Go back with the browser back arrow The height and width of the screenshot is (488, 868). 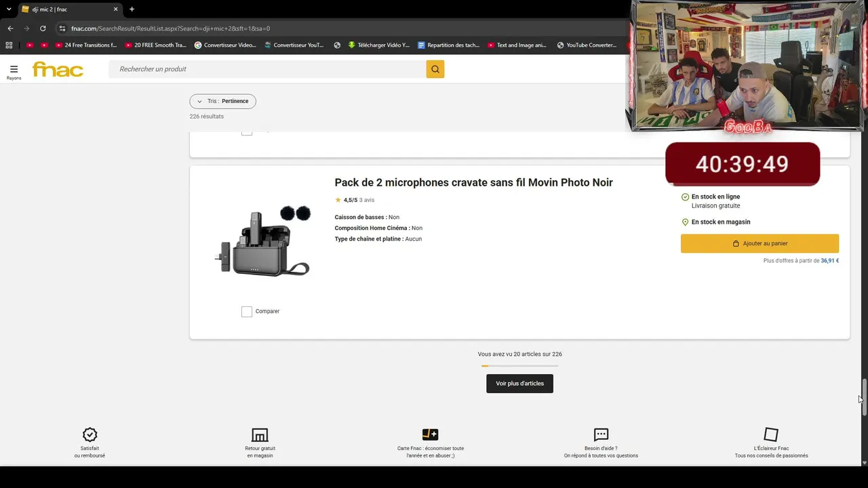coord(10,28)
